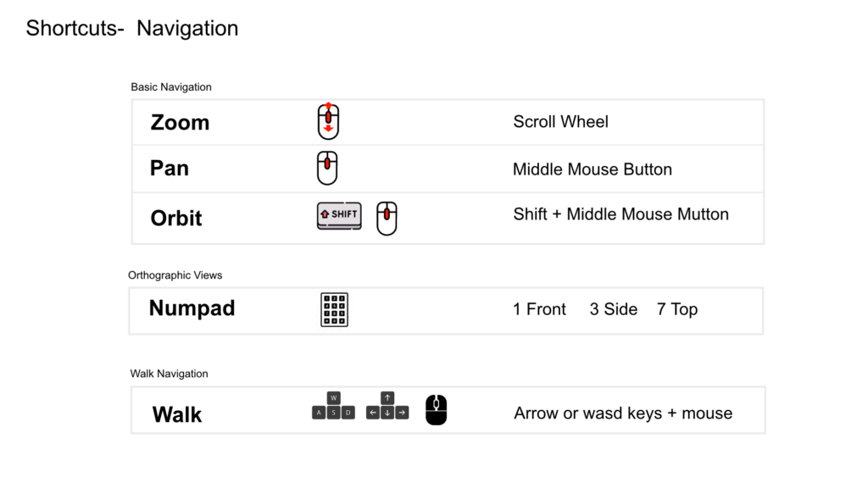The width and height of the screenshot is (868, 488).
Task: Click the arrow keys icon
Action: pos(387,406)
